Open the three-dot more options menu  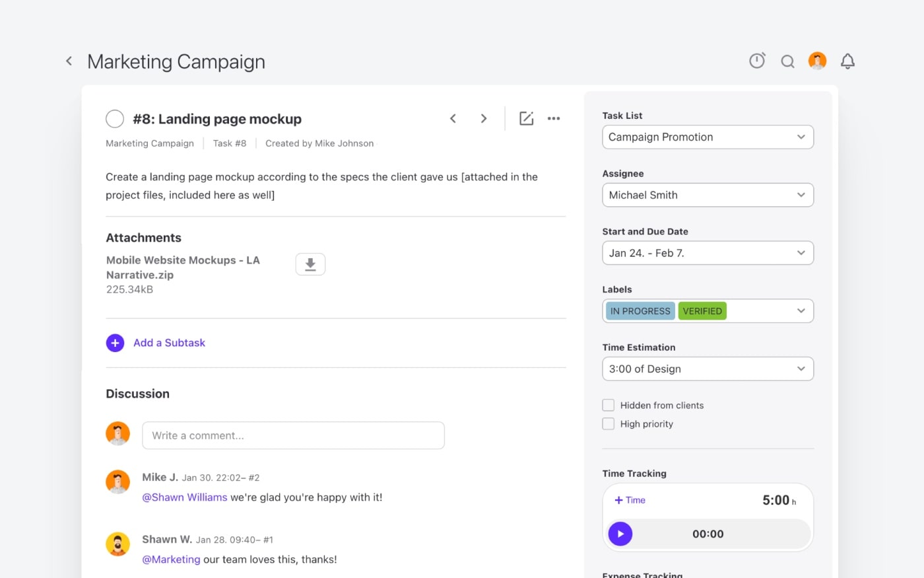click(554, 119)
